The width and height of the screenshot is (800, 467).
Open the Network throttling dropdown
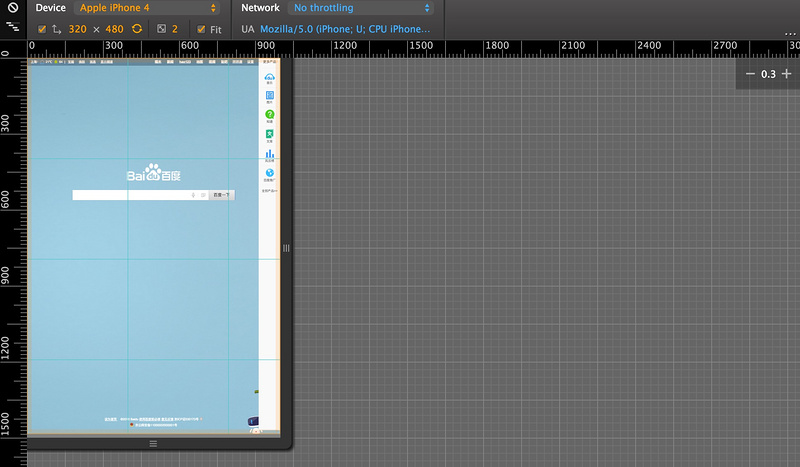tap(361, 8)
